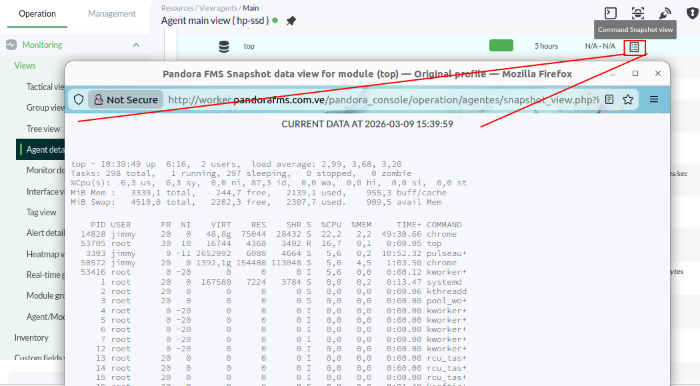Click Main breadcrumb item

[251, 8]
